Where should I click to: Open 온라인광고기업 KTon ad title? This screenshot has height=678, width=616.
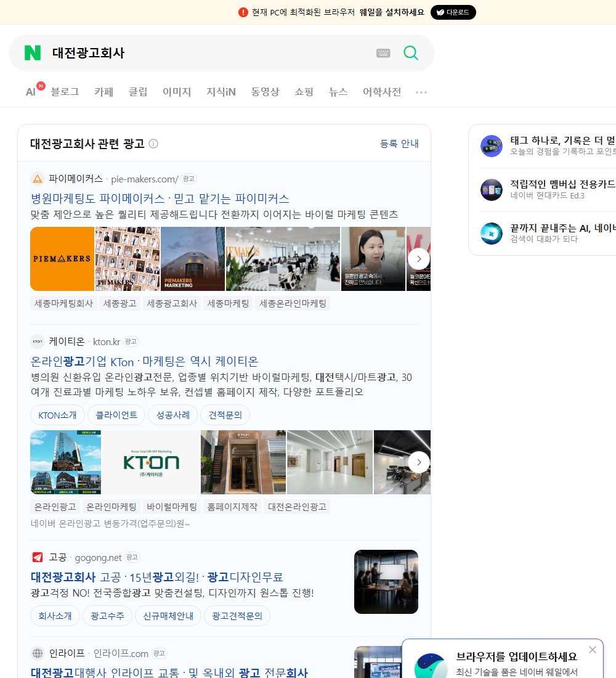point(144,361)
